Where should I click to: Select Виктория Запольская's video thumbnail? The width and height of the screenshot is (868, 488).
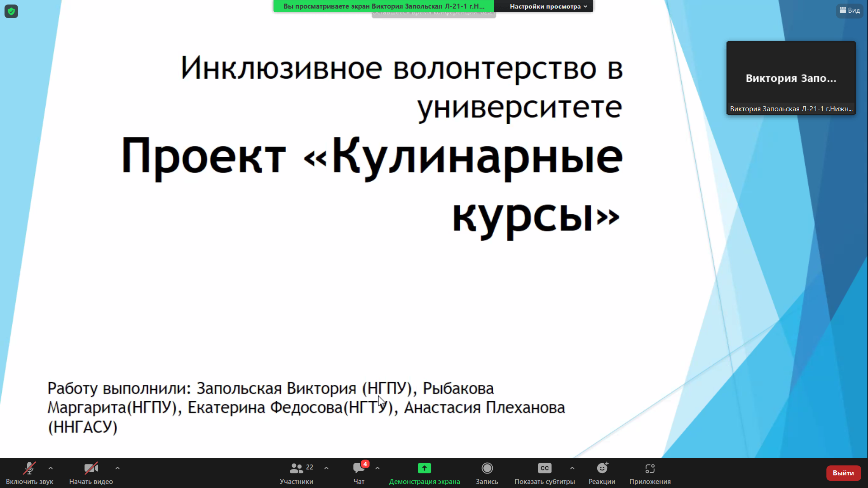(x=791, y=78)
